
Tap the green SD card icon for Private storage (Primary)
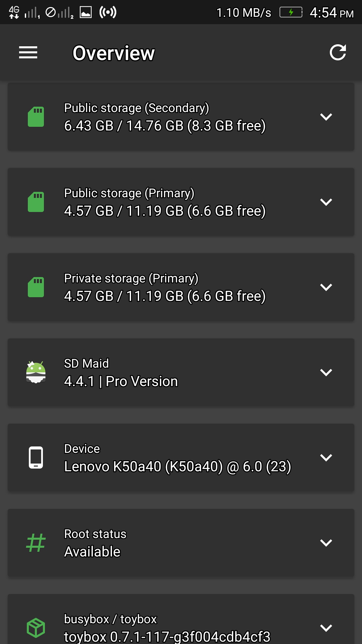click(36, 287)
